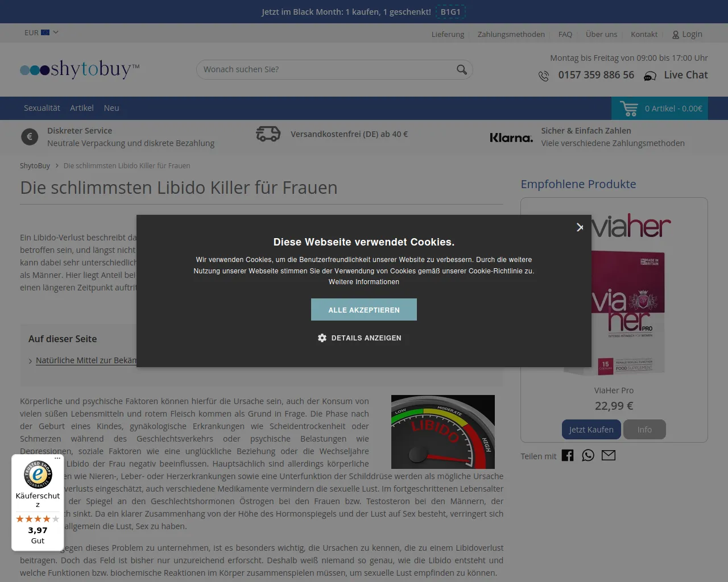Click the Klarna logo
The image size is (728, 582).
(x=511, y=138)
